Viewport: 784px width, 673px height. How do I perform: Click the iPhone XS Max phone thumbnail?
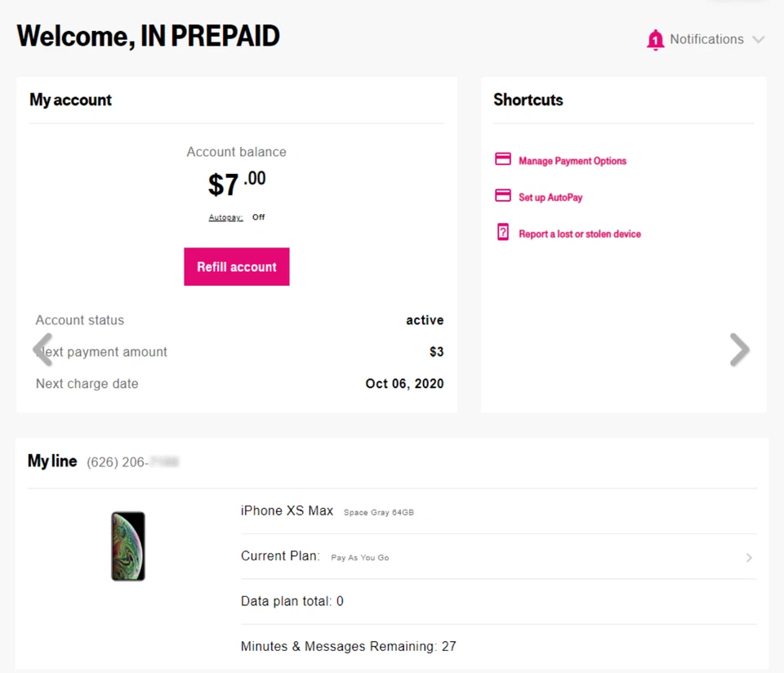(x=127, y=546)
